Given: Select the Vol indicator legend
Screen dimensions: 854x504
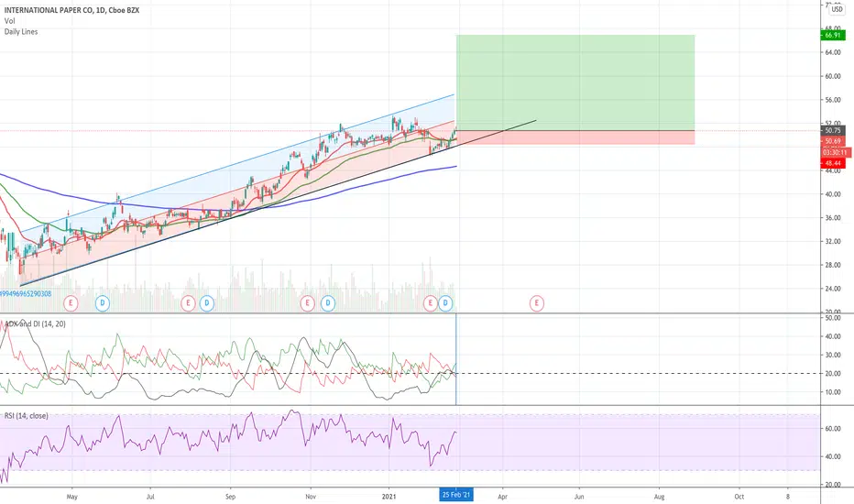Looking at the screenshot, I should [9, 21].
